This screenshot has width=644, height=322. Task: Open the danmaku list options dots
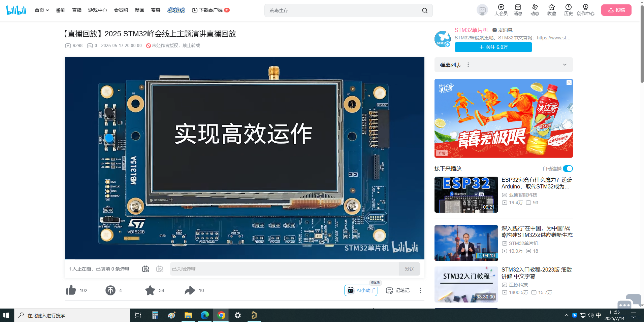[x=468, y=65]
